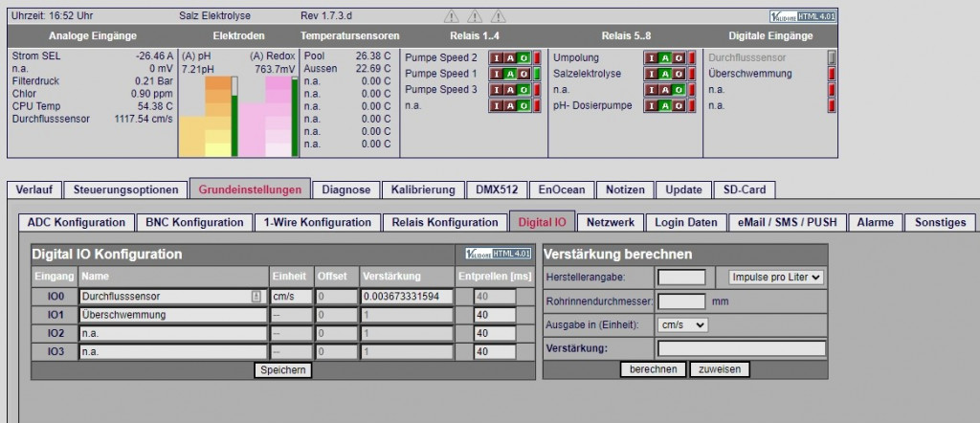Switch Pumpe Speed 1 relay to O
The height and width of the screenshot is (423, 980).
pos(523,74)
